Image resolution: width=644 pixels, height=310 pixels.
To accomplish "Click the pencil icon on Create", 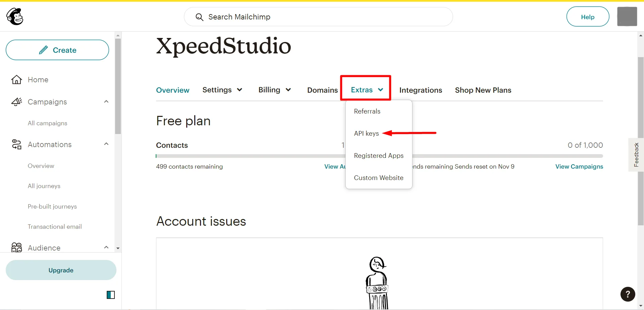I will coord(43,50).
